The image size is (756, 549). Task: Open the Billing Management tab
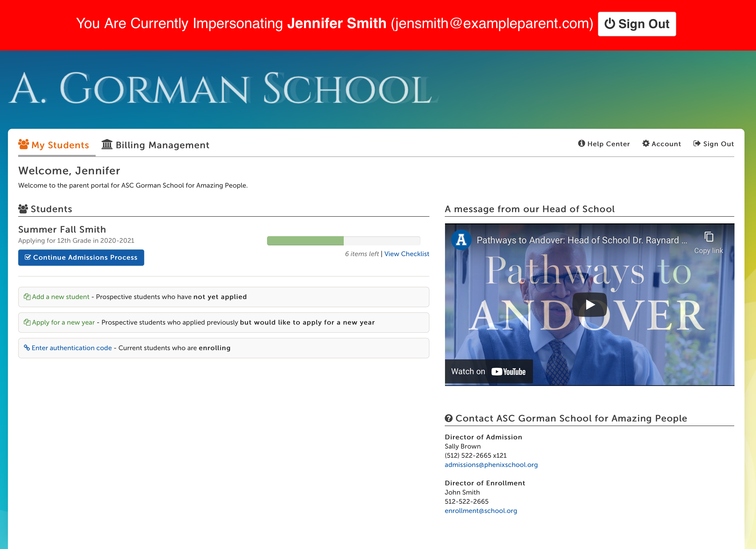click(x=162, y=145)
